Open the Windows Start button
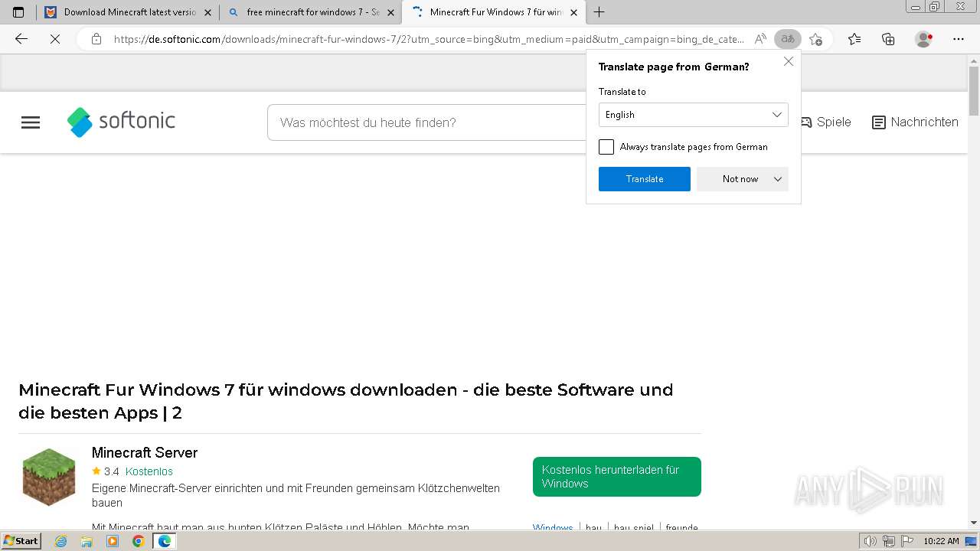The height and width of the screenshot is (551, 980). click(21, 540)
